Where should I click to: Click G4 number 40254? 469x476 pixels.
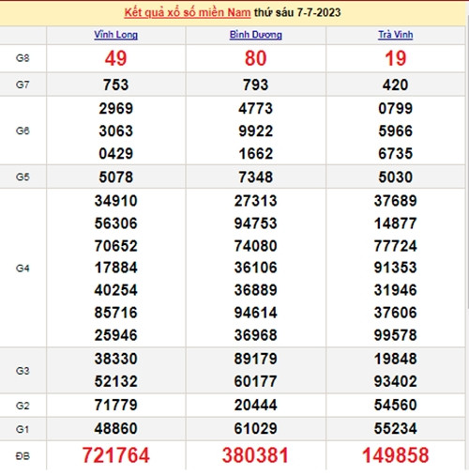click(116, 290)
